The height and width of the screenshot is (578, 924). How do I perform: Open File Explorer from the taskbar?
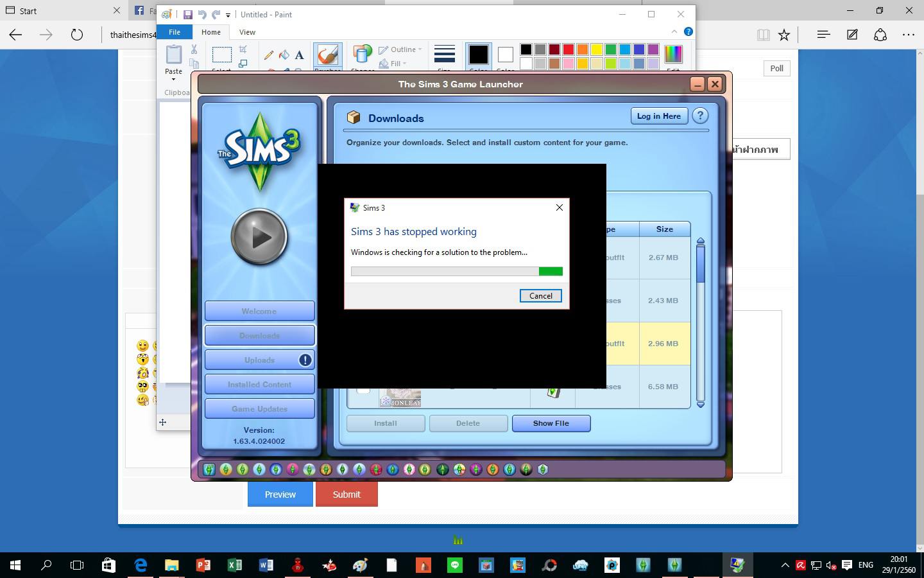pyautogui.click(x=171, y=565)
